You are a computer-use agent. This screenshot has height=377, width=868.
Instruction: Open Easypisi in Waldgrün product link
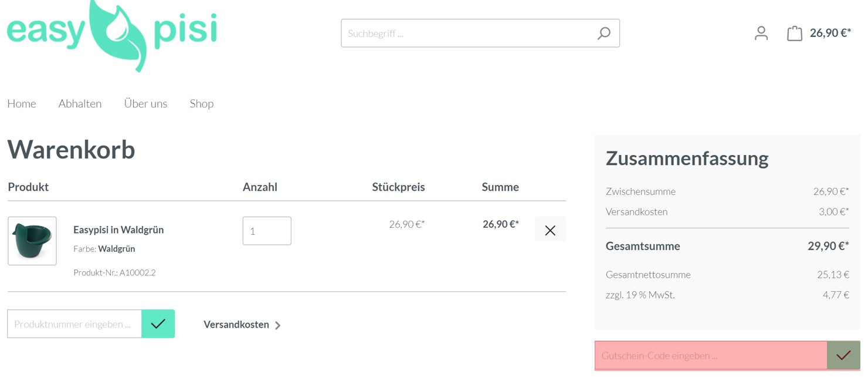coord(118,230)
